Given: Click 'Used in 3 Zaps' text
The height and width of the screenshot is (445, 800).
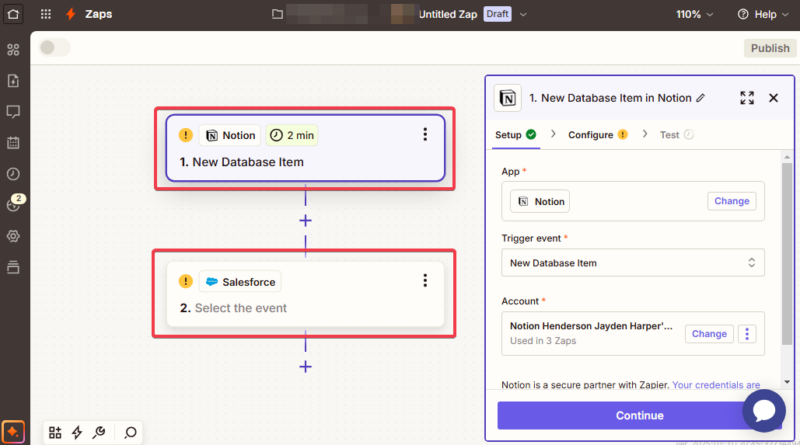Looking at the screenshot, I should (543, 341).
